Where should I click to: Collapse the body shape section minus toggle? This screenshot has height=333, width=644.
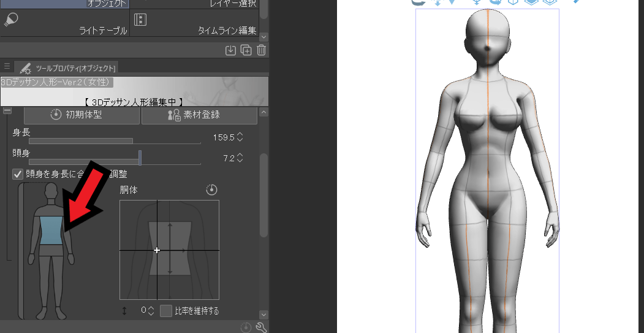[x=7, y=110]
